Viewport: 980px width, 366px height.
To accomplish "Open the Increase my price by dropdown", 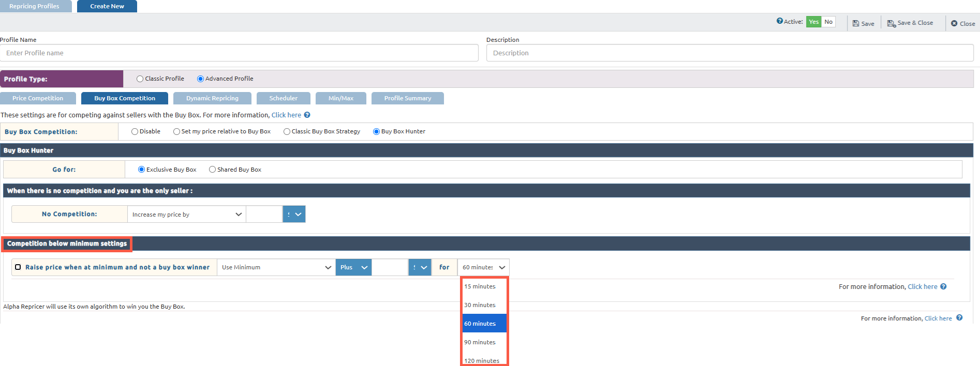I will (x=186, y=215).
